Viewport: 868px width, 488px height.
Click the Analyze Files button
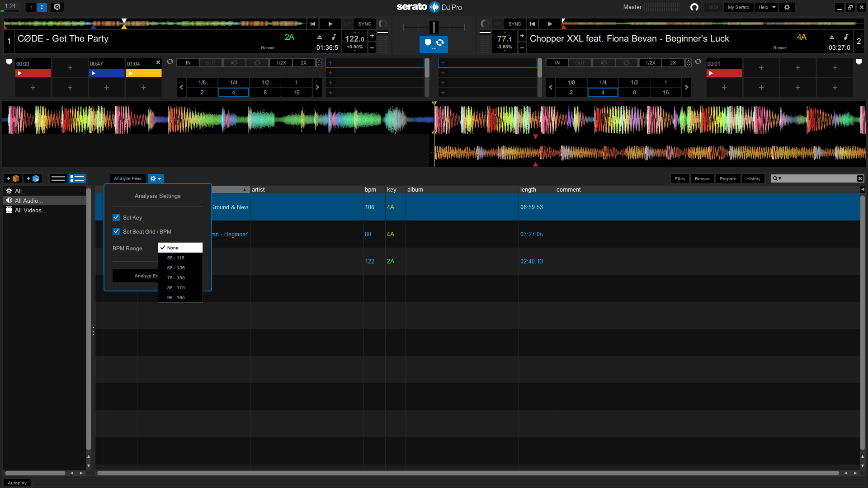pos(127,178)
